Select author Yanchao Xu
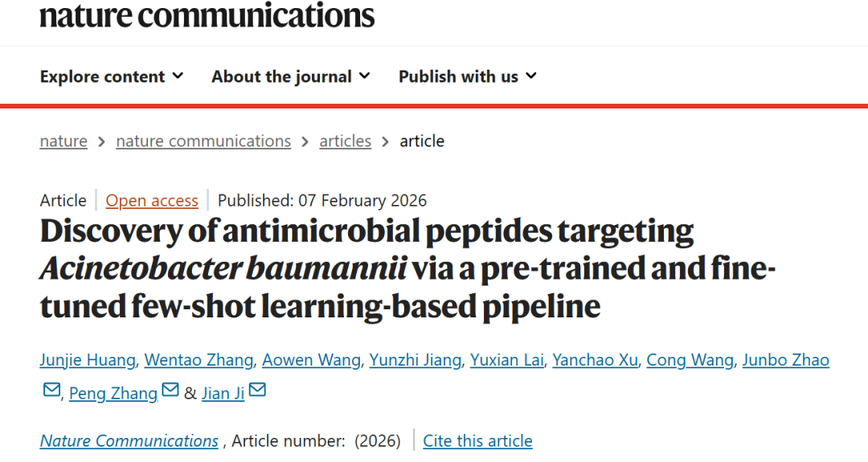 click(x=595, y=361)
